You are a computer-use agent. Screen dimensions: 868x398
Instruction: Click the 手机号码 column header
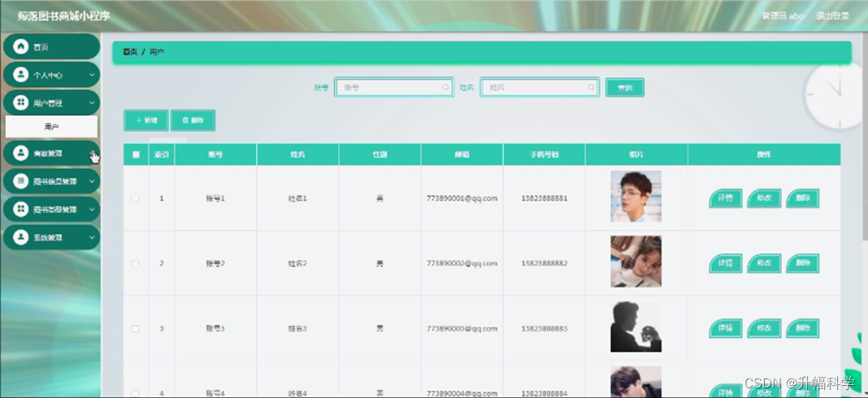click(545, 155)
